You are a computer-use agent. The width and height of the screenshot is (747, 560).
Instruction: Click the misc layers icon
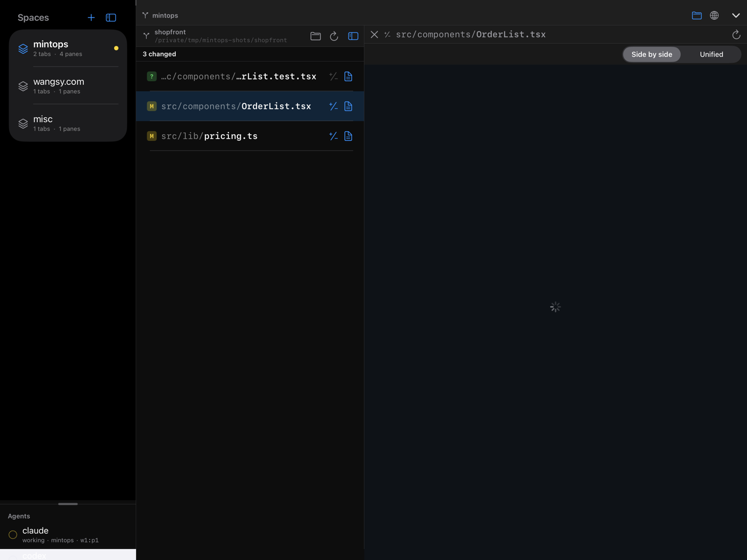point(23,123)
